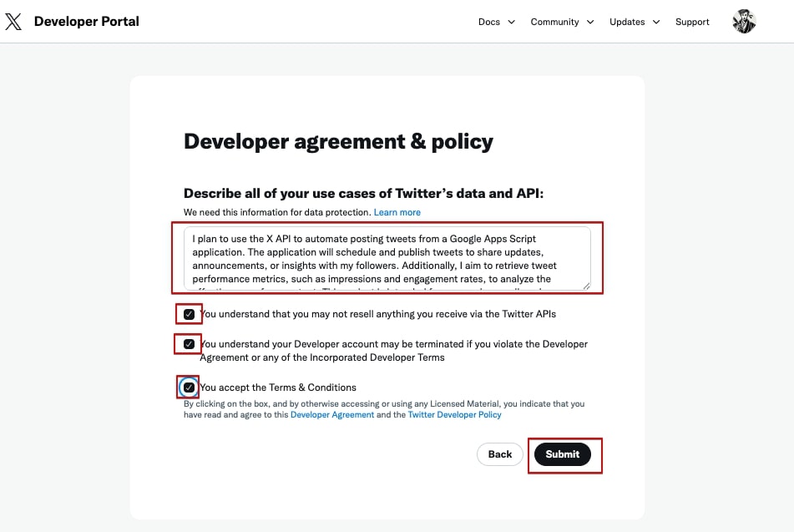Submit the developer agreement form

pos(563,454)
